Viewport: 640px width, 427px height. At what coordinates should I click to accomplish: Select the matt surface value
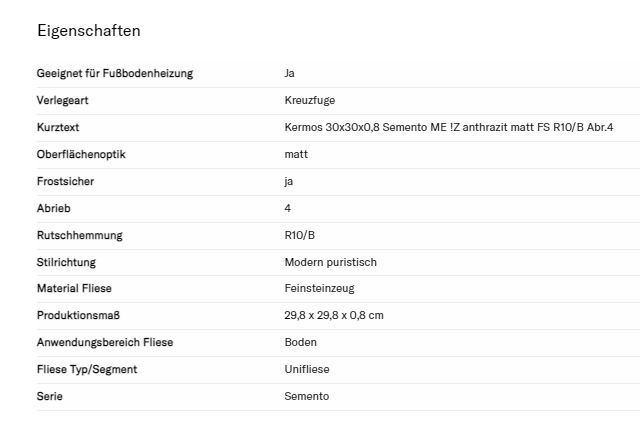tap(296, 154)
